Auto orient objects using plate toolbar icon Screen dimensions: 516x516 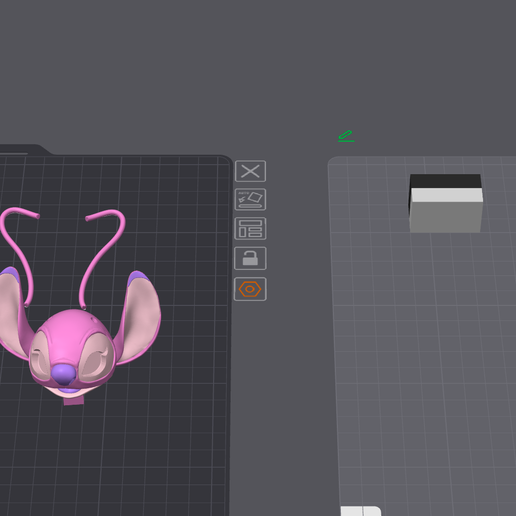[x=250, y=199]
